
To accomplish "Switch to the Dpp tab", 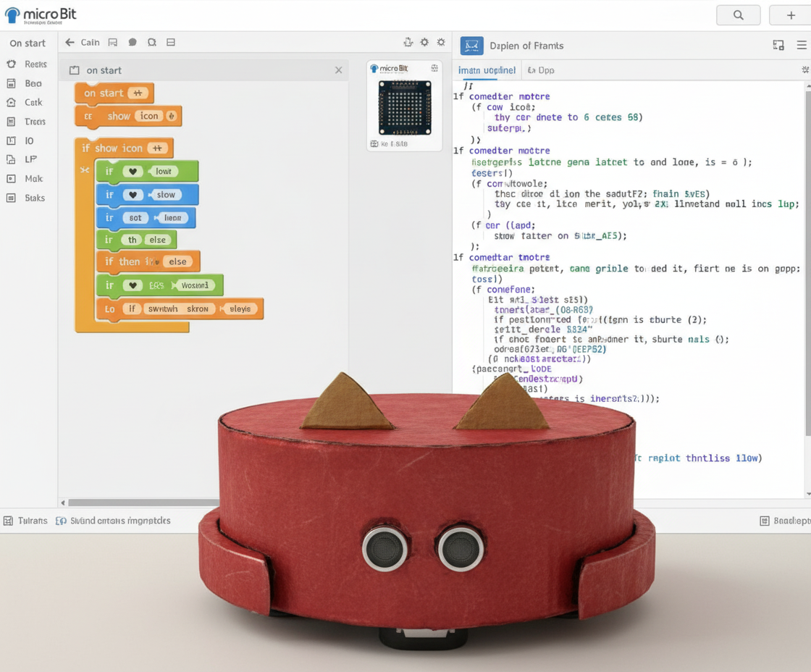I will [x=541, y=70].
